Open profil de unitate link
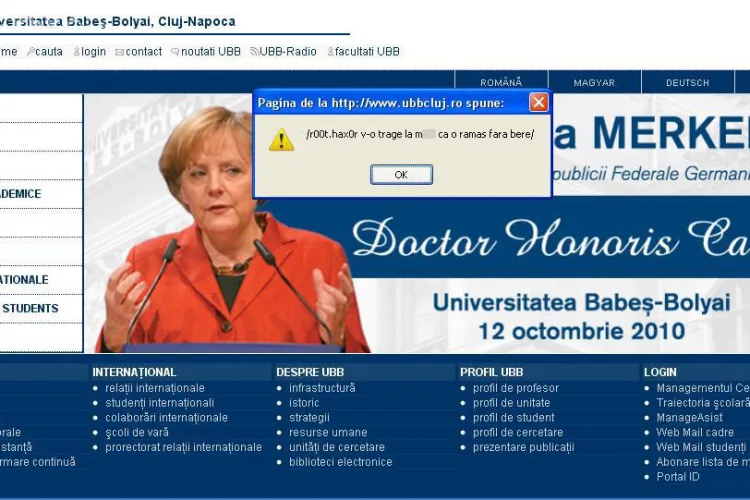Image resolution: width=750 pixels, height=500 pixels. 511,403
